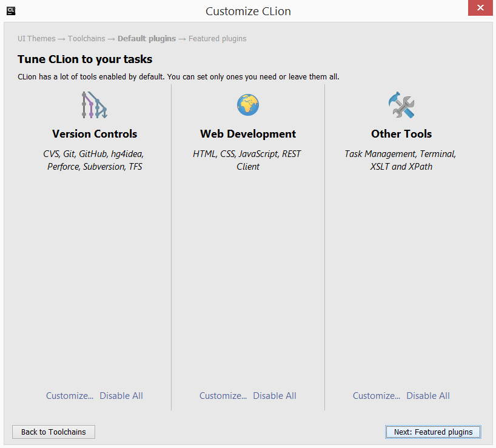Viewport: 496px width, 448px height.
Task: Click the UI Themes breadcrumb step
Action: [x=36, y=39]
